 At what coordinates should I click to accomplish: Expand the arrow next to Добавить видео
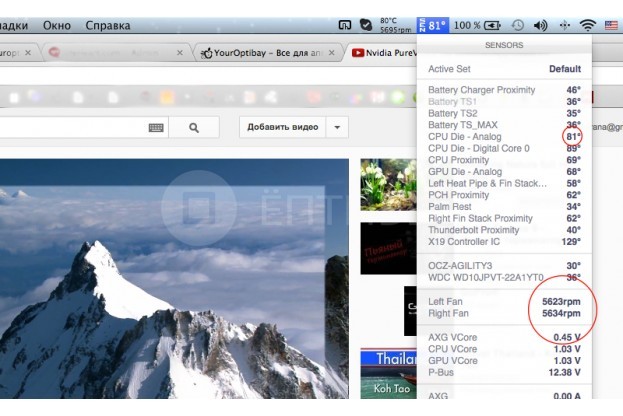[x=337, y=127]
